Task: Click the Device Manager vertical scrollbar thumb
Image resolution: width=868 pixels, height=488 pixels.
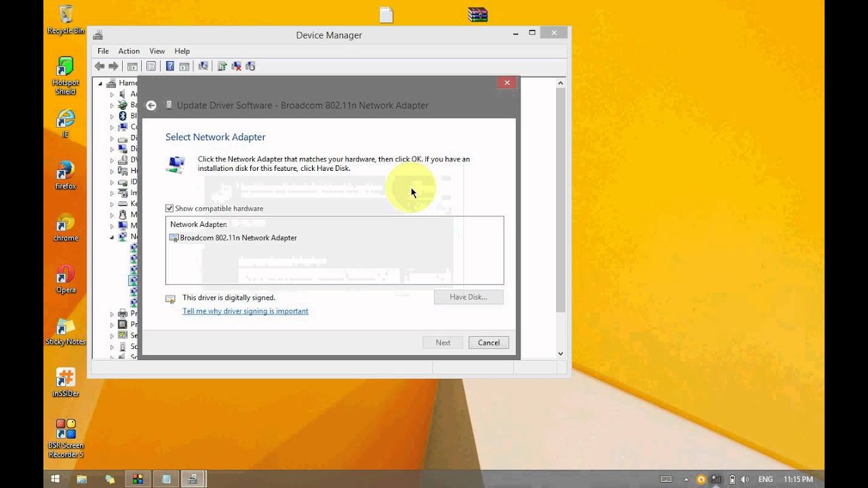Action: [x=561, y=200]
